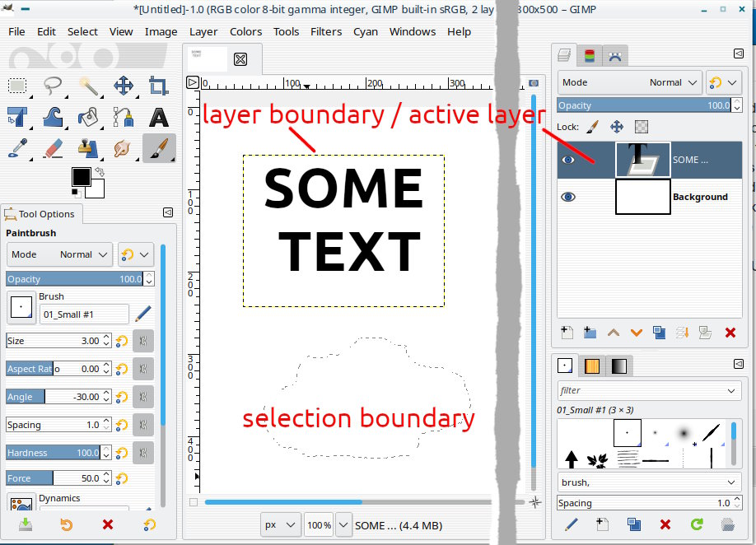Open the layer Mode dropdown
The width and height of the screenshot is (756, 545).
tap(630, 82)
